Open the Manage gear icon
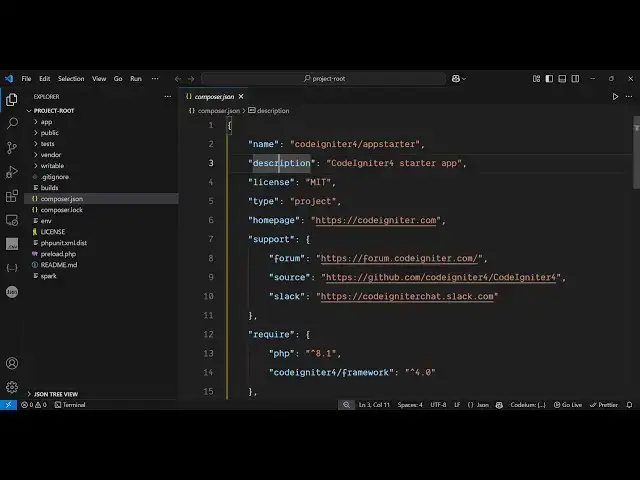 pyautogui.click(x=12, y=387)
